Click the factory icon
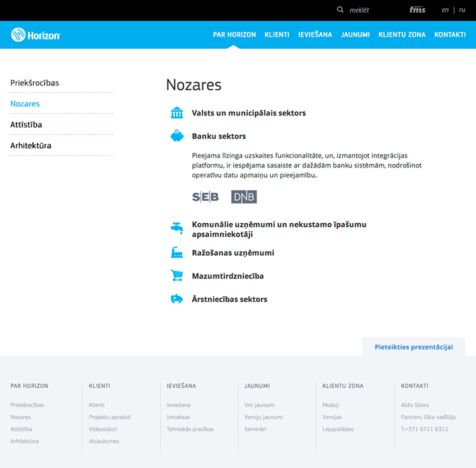Image resolution: width=476 pixels, height=468 pixels. [176, 252]
